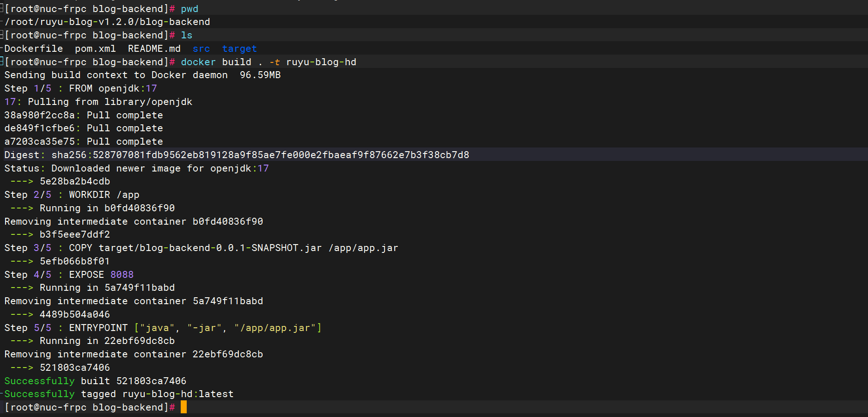The image size is (868, 417).
Task: Click image ID 'b3f5eee7ddf2'
Action: [x=75, y=234]
